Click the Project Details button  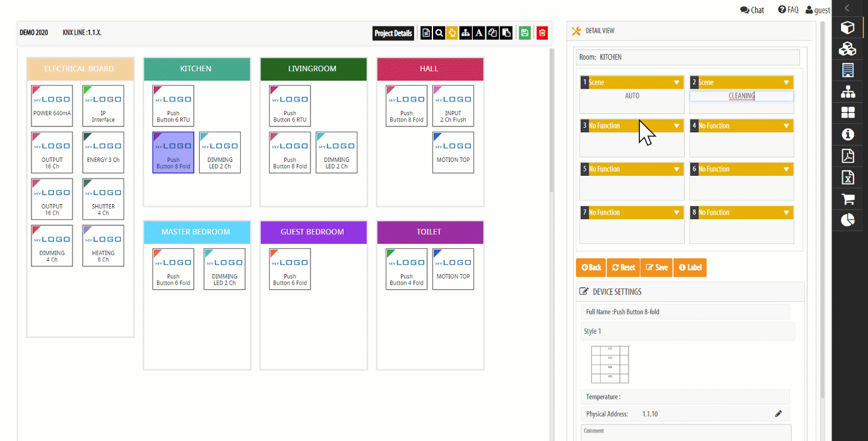[393, 33]
